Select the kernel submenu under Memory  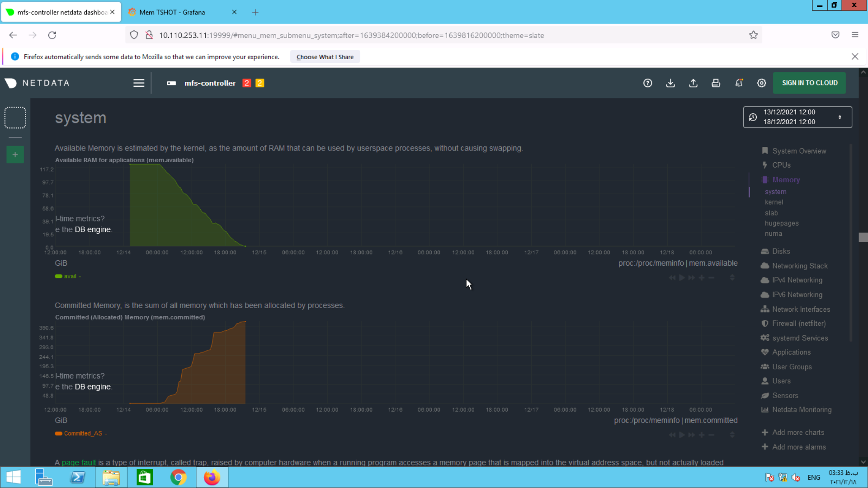(x=774, y=202)
